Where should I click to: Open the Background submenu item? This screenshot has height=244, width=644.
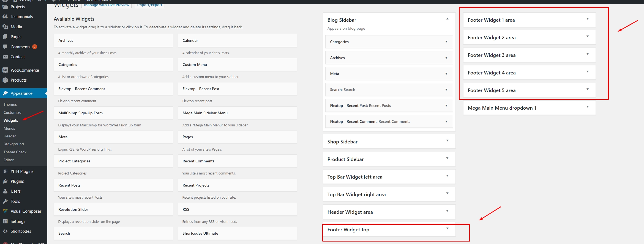(x=14, y=144)
